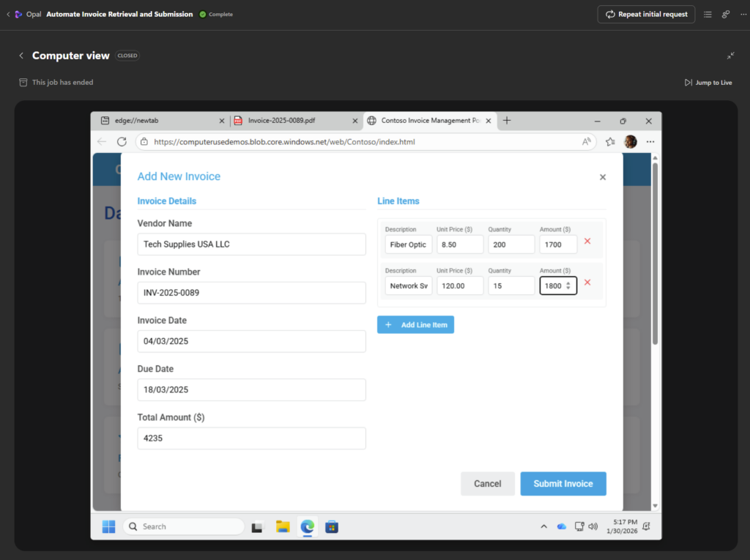Go back from Computer view
Image resolution: width=750 pixels, height=560 pixels.
coord(21,56)
